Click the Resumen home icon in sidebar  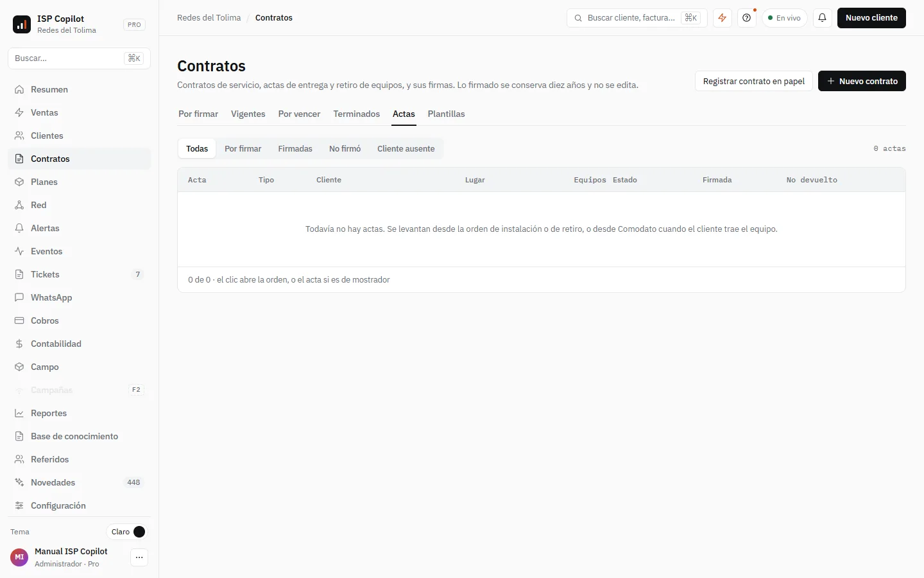click(x=19, y=90)
